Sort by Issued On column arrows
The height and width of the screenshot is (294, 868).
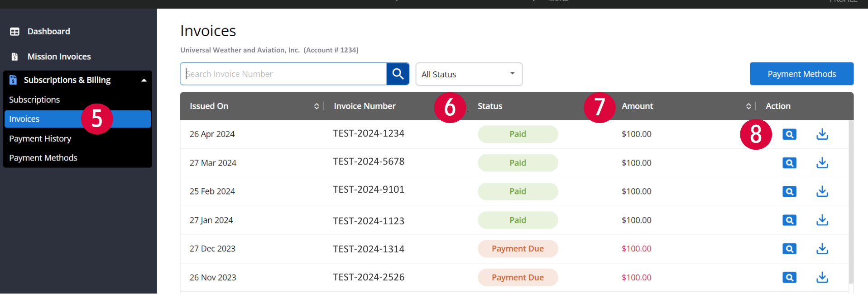[x=317, y=106]
